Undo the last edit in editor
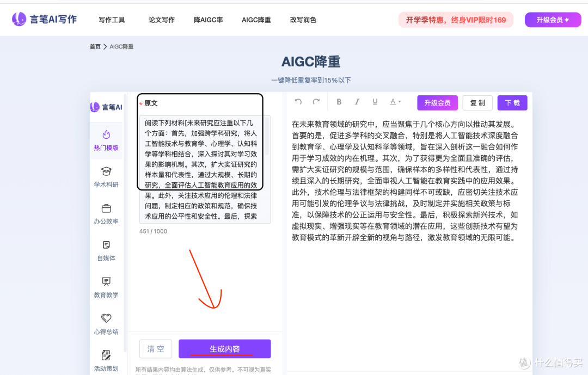588x375 pixels. pyautogui.click(x=298, y=102)
